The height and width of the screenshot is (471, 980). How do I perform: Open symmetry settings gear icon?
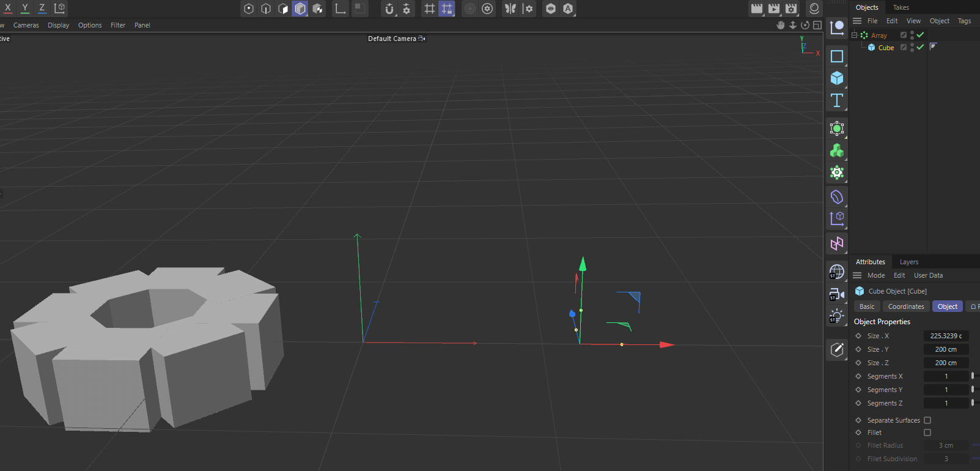pyautogui.click(x=528, y=9)
